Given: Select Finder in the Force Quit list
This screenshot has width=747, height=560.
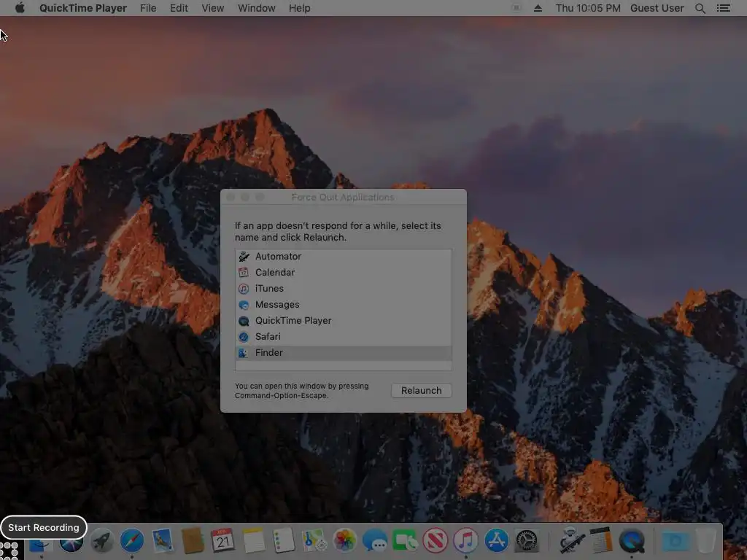Looking at the screenshot, I should (x=343, y=353).
